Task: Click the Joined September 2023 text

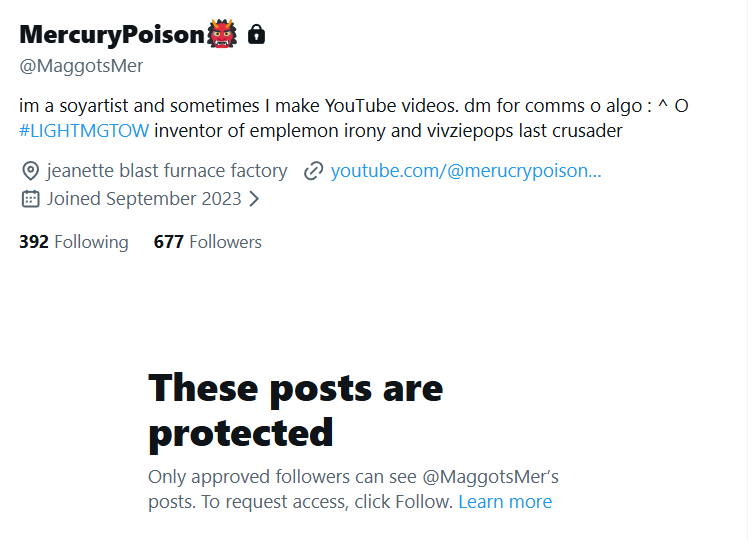Action: [x=144, y=198]
